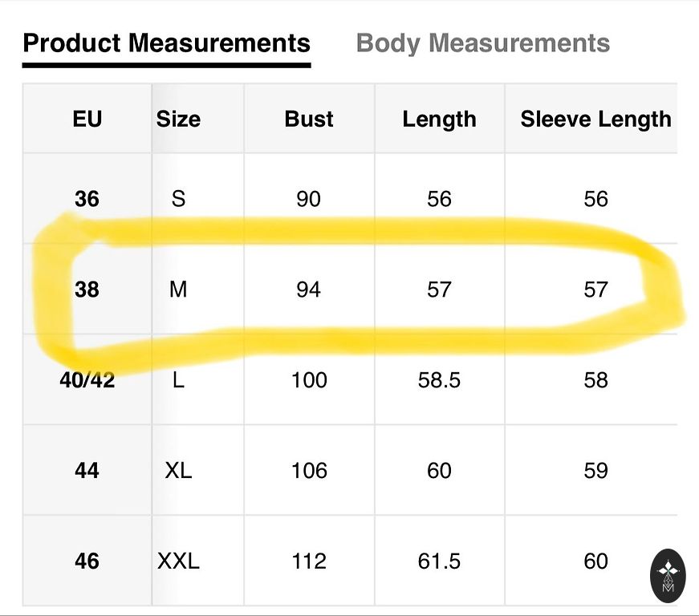Click the XL size cell
This screenshot has height=616, width=699.
tap(178, 470)
